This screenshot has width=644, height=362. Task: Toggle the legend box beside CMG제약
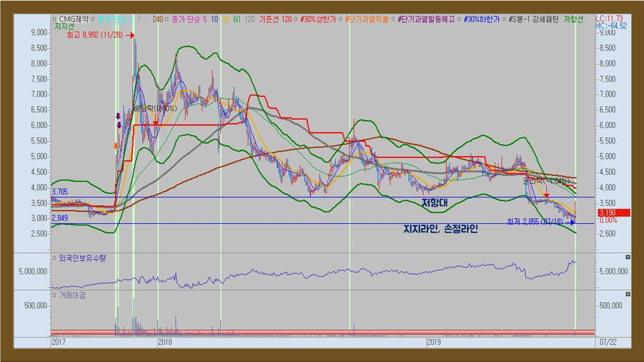55,19
